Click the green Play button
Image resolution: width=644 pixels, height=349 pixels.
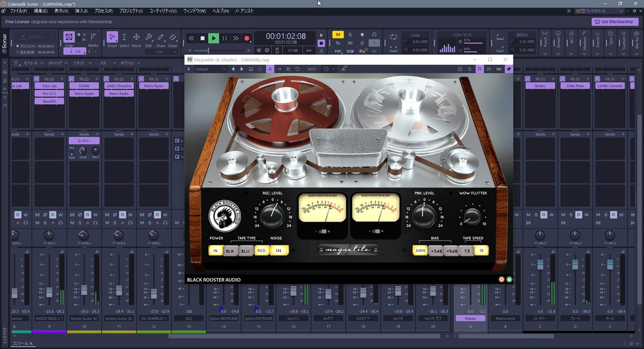(214, 38)
